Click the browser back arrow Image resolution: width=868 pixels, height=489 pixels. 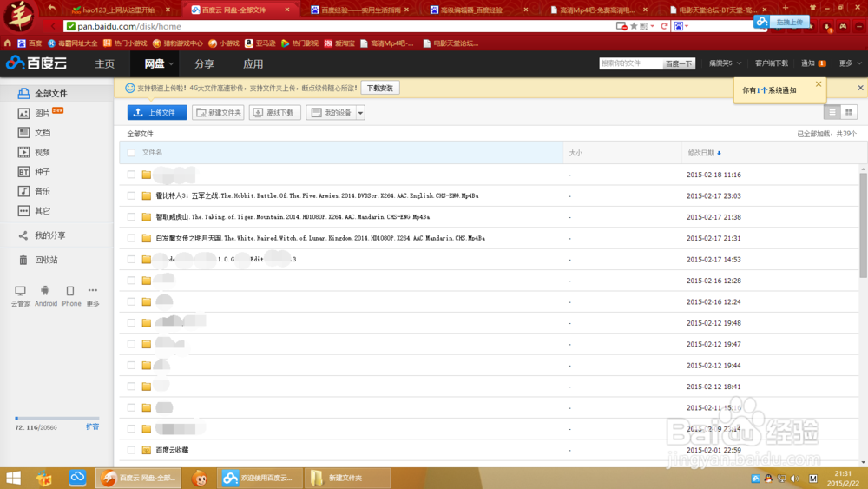[54, 26]
